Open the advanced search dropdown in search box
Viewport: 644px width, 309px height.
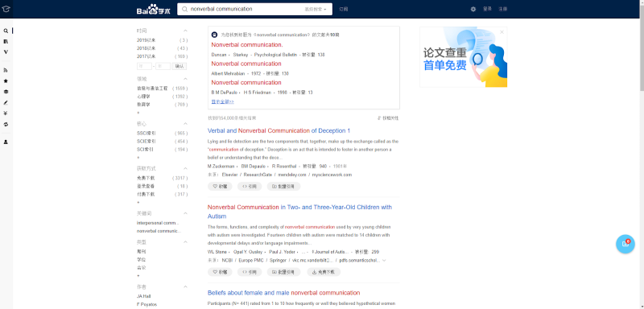click(316, 9)
